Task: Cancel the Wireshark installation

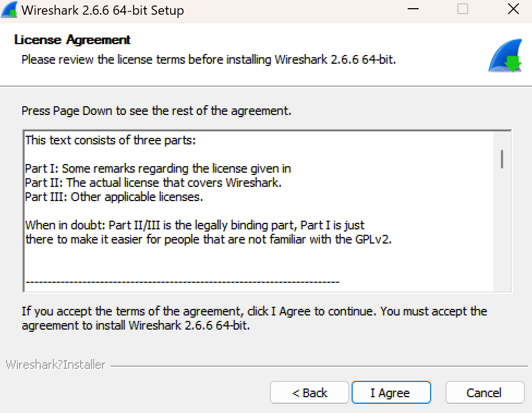Action: [x=484, y=393]
